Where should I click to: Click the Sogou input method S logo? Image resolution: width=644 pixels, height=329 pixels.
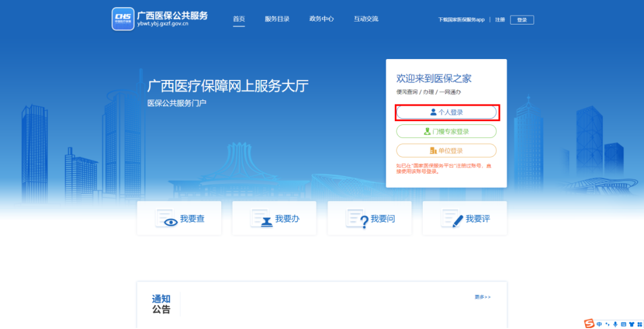coord(590,324)
